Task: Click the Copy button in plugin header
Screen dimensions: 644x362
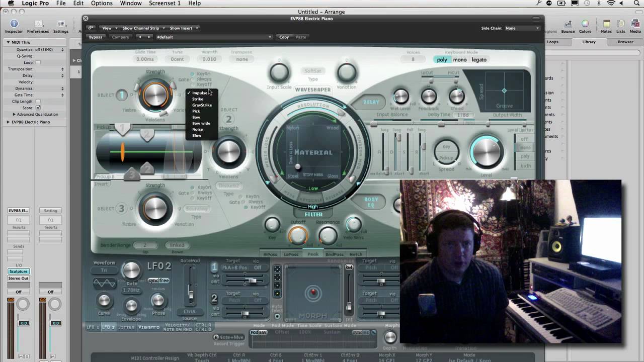Action: (284, 37)
